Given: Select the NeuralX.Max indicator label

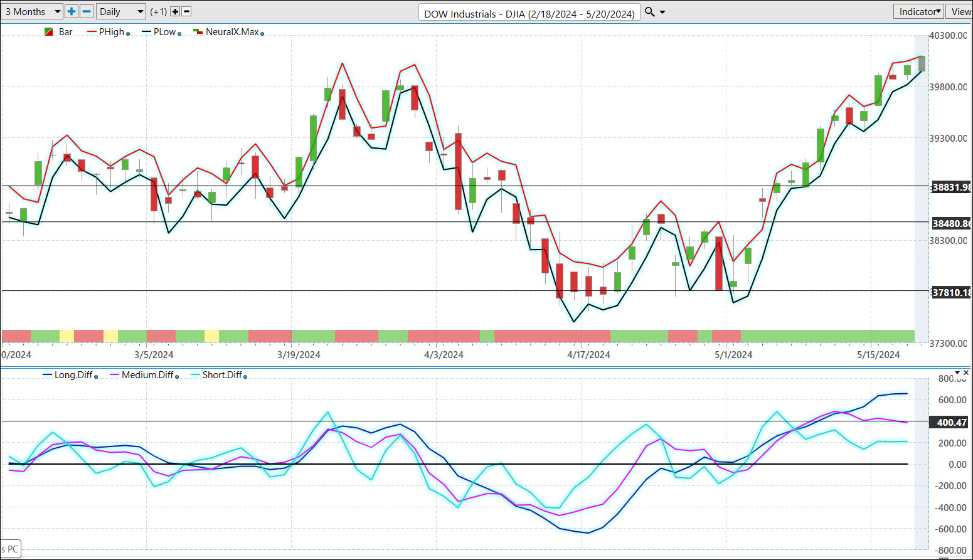Looking at the screenshot, I should pos(232,32).
